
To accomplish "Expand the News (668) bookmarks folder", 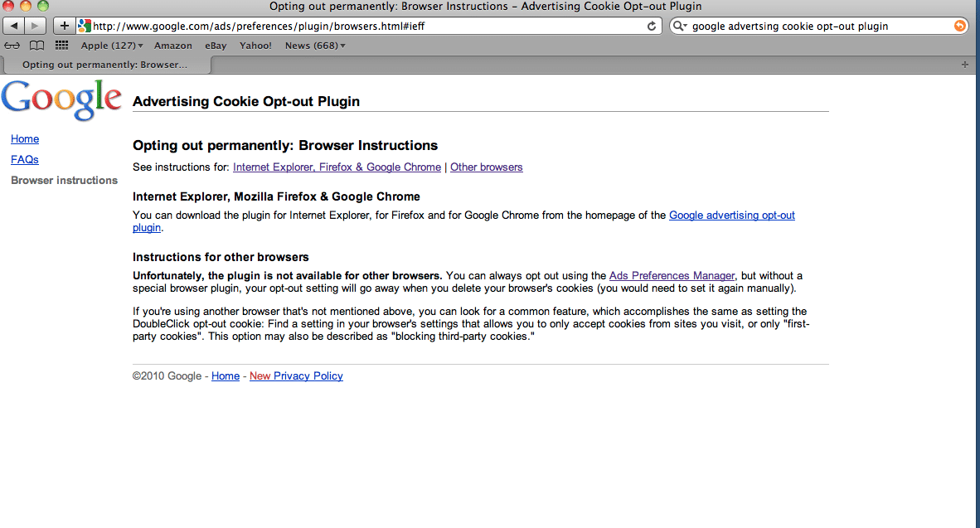I will pyautogui.click(x=315, y=46).
